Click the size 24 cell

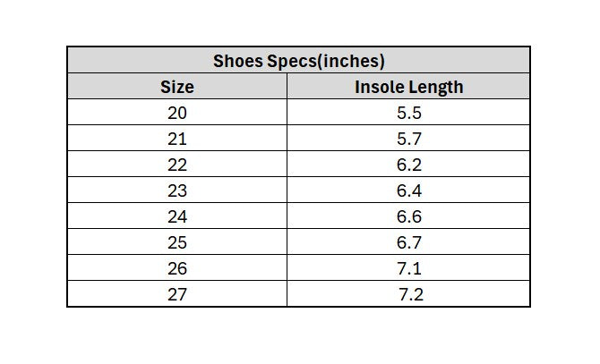pyautogui.click(x=177, y=216)
